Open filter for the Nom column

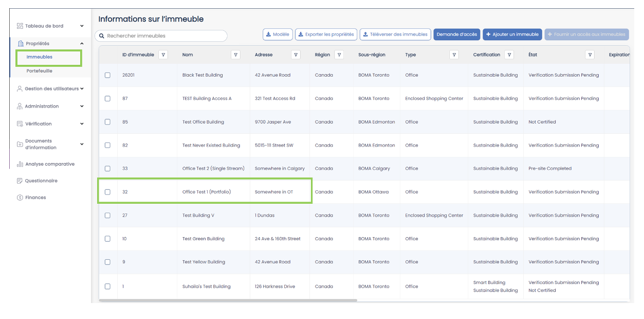236,55
